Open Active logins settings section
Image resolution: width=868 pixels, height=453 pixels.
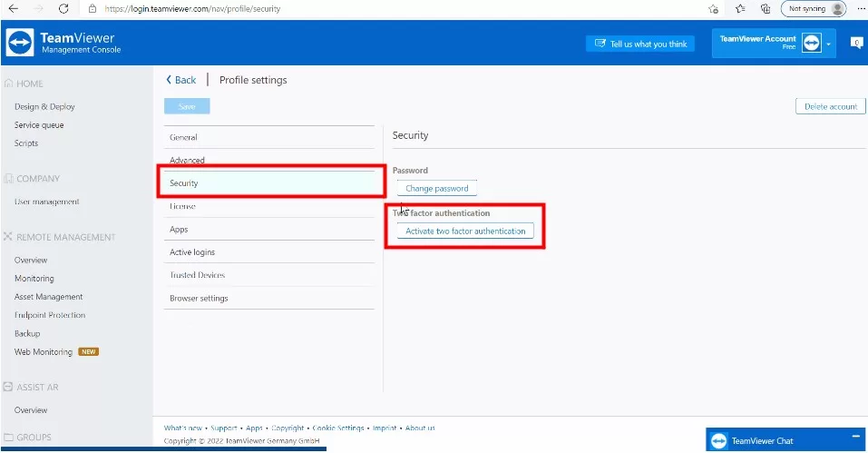(x=192, y=252)
